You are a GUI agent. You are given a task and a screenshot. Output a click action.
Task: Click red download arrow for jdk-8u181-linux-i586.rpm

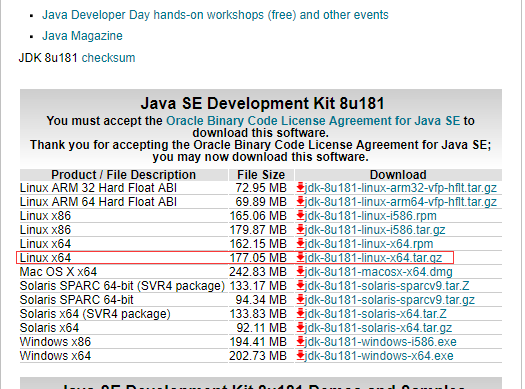(x=300, y=216)
